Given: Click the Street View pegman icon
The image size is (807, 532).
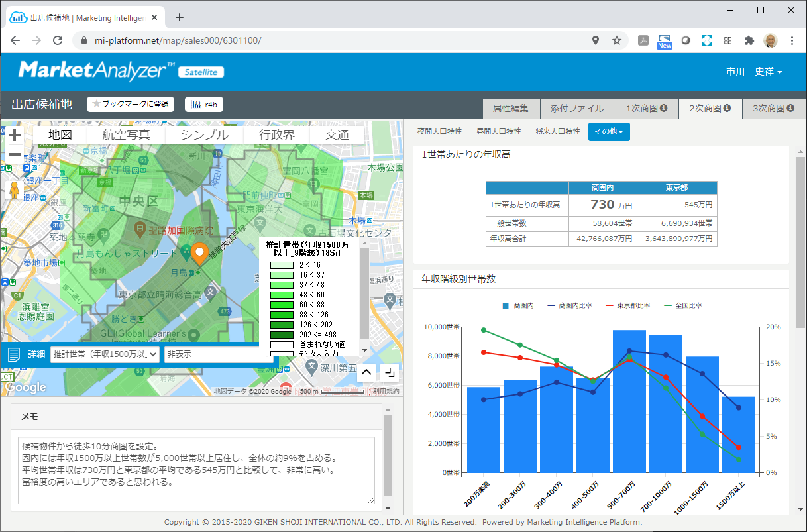Looking at the screenshot, I should point(15,189).
